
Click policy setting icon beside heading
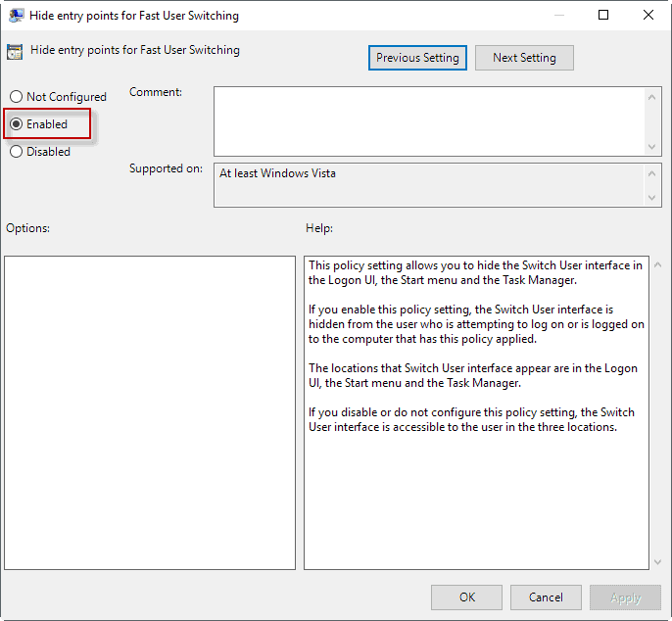click(x=15, y=52)
